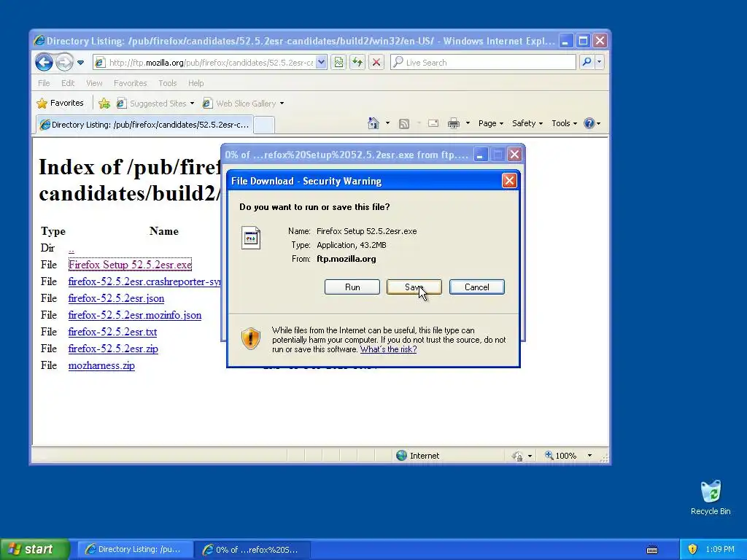Image resolution: width=747 pixels, height=560 pixels.
Task: Click the Stop loading icon
Action: 376,63
